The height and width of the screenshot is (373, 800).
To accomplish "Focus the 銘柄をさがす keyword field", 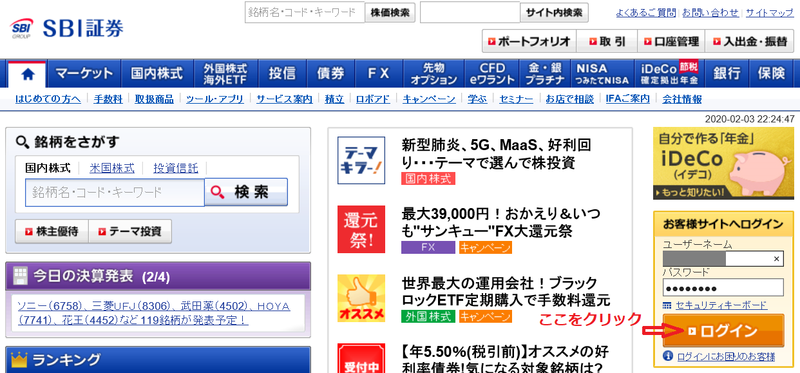I will (115, 192).
